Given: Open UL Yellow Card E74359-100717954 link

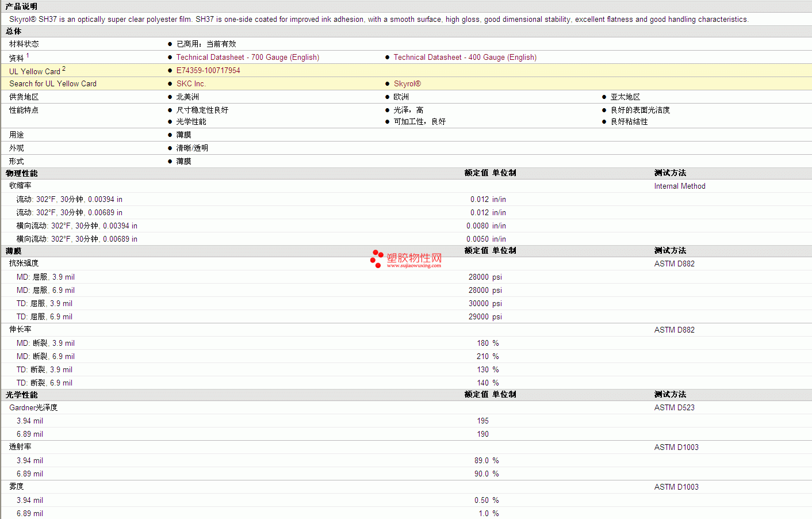Looking at the screenshot, I should 208,70.
